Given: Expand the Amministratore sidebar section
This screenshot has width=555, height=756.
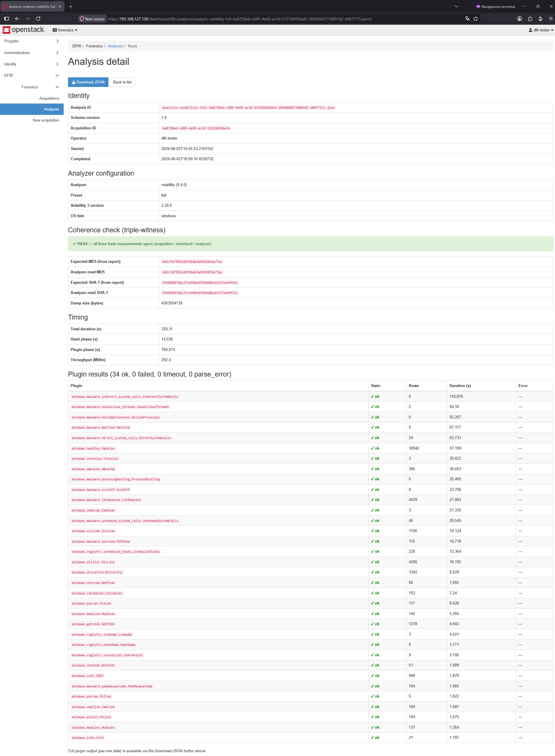Looking at the screenshot, I should (x=32, y=53).
